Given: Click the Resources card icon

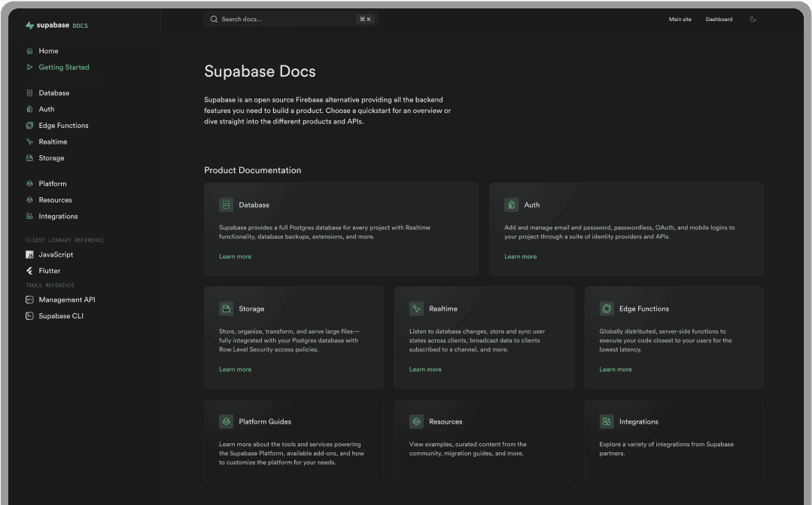Looking at the screenshot, I should pos(416,421).
